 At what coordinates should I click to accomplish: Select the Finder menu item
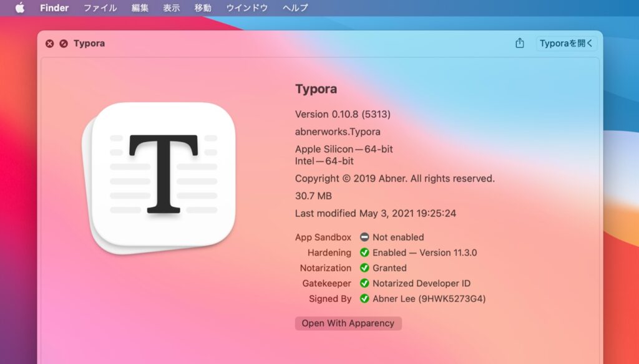(x=54, y=7)
